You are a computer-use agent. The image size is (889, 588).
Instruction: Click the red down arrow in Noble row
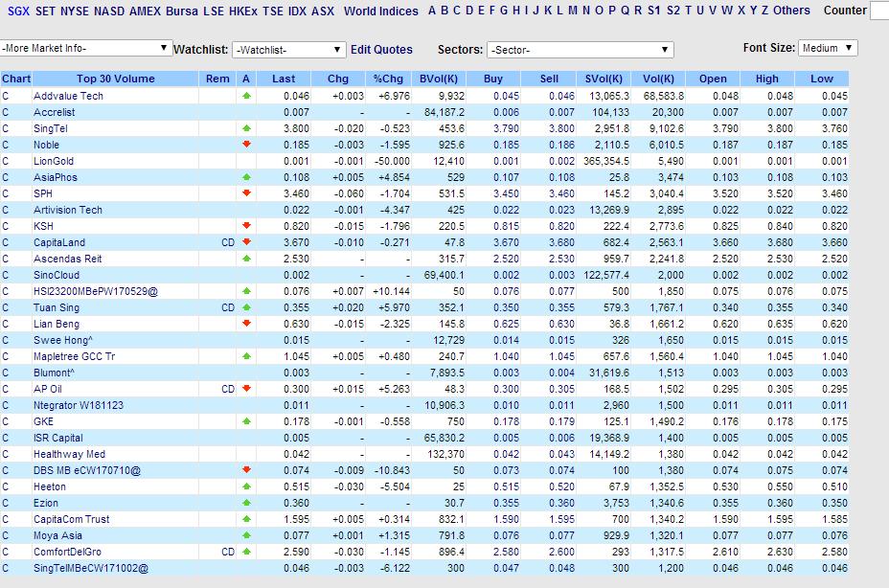(246, 145)
